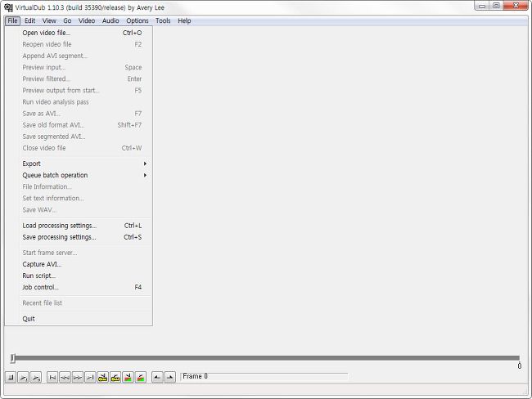The image size is (532, 399).
Task: Open the Tools menu
Action: 163,20
